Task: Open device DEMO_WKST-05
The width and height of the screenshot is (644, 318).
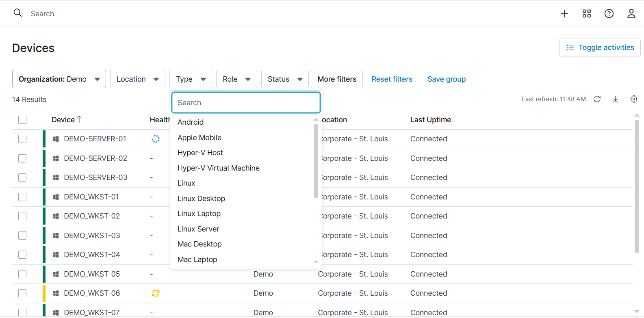Action: pyautogui.click(x=92, y=274)
